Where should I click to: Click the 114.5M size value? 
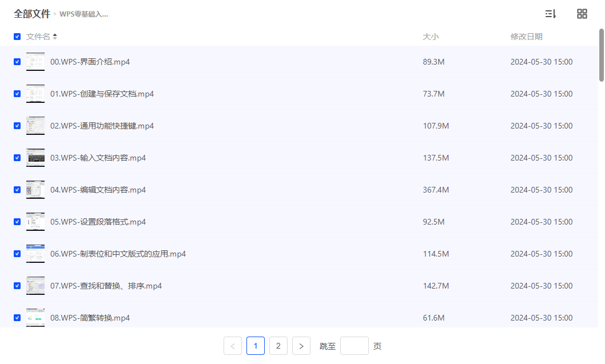pos(436,254)
